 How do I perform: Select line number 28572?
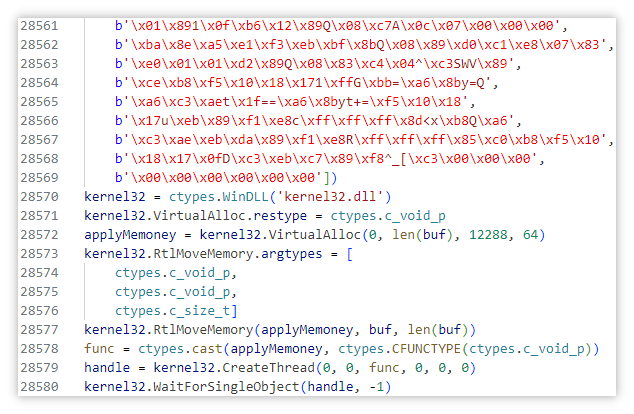click(40, 235)
